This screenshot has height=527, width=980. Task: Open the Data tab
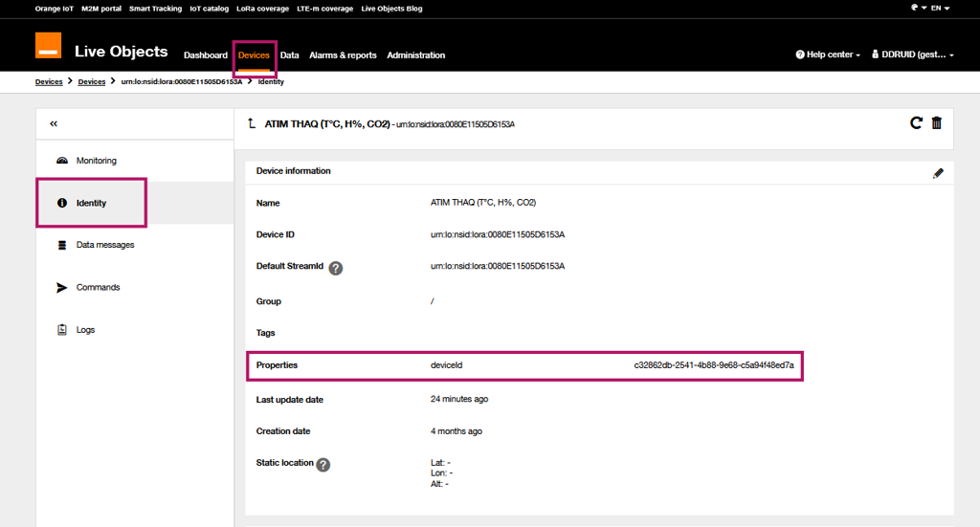pyautogui.click(x=289, y=55)
